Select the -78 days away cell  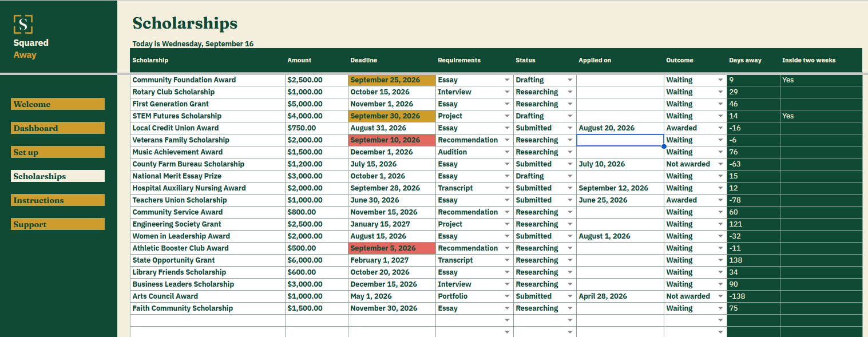click(x=754, y=200)
